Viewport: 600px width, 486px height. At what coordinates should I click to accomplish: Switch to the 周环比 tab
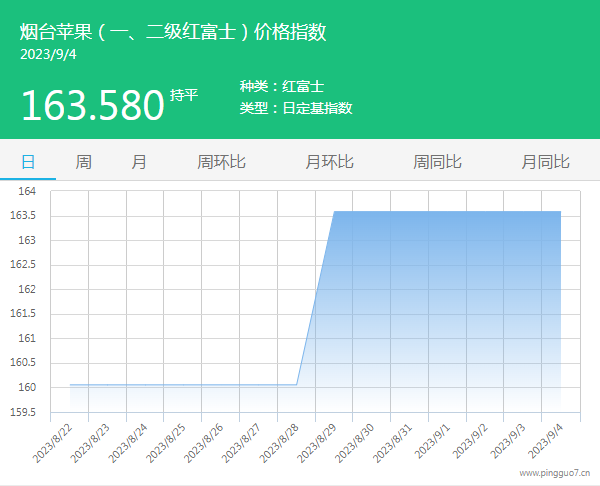click(221, 161)
